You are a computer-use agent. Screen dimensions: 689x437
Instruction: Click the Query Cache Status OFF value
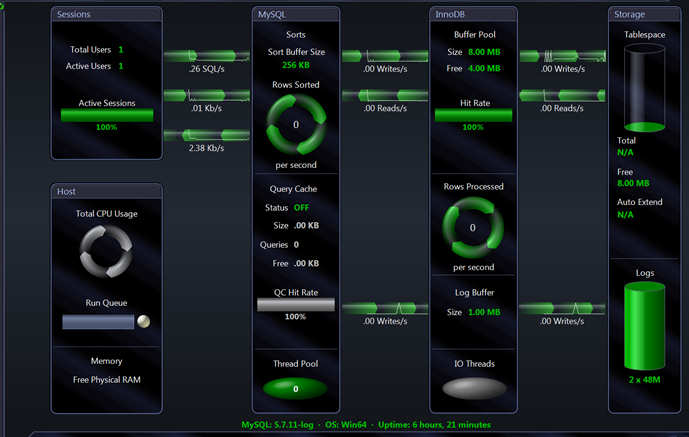click(x=301, y=207)
